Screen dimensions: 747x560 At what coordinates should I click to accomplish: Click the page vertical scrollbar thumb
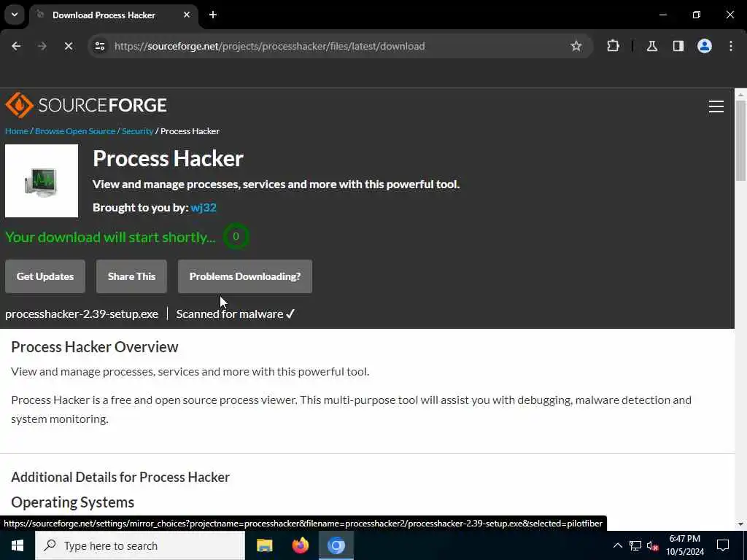[740, 141]
